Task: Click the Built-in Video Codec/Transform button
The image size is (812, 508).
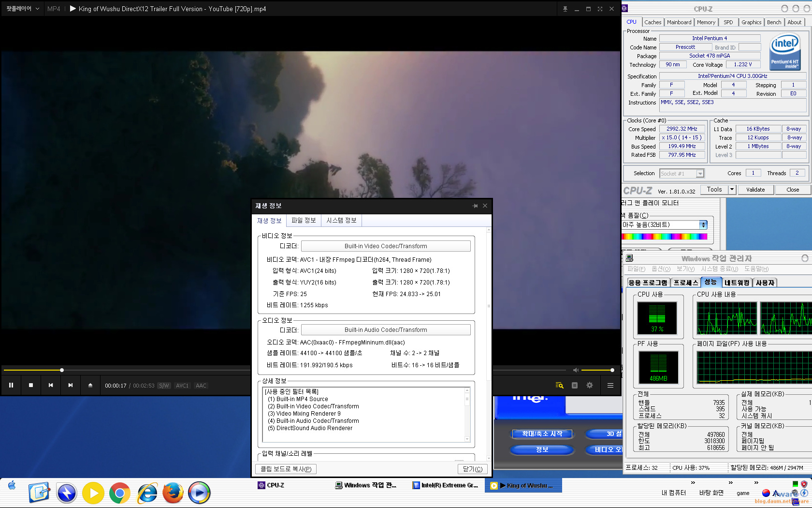Action: (x=386, y=246)
